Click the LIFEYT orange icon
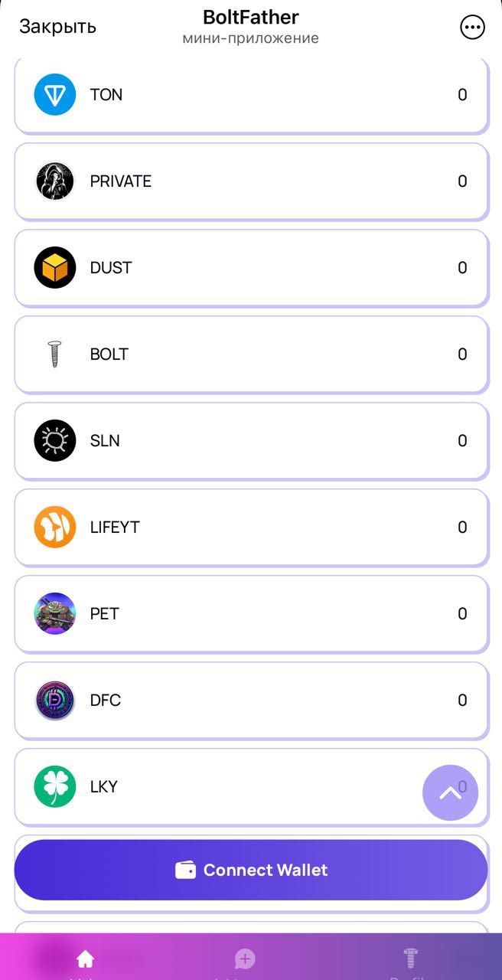Image resolution: width=502 pixels, height=980 pixels. (x=54, y=527)
